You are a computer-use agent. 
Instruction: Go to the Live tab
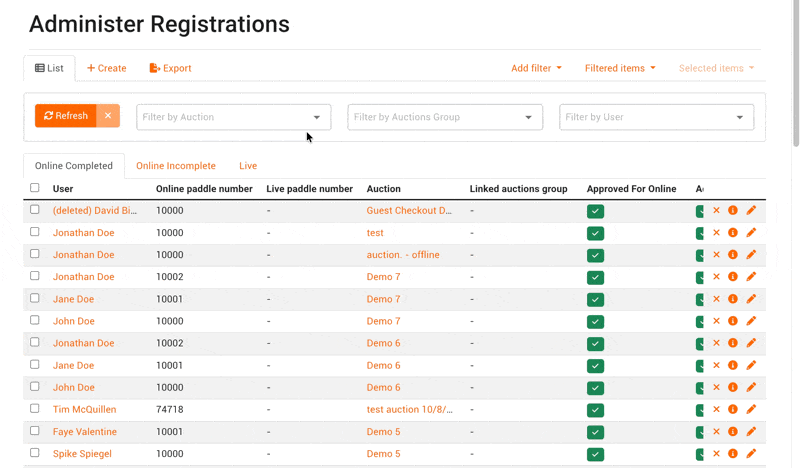(248, 166)
